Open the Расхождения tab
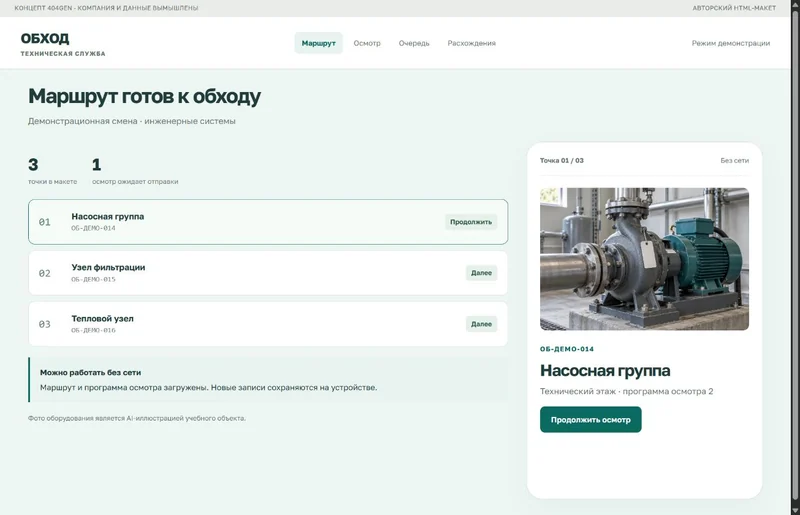The image size is (800, 515). coord(471,43)
